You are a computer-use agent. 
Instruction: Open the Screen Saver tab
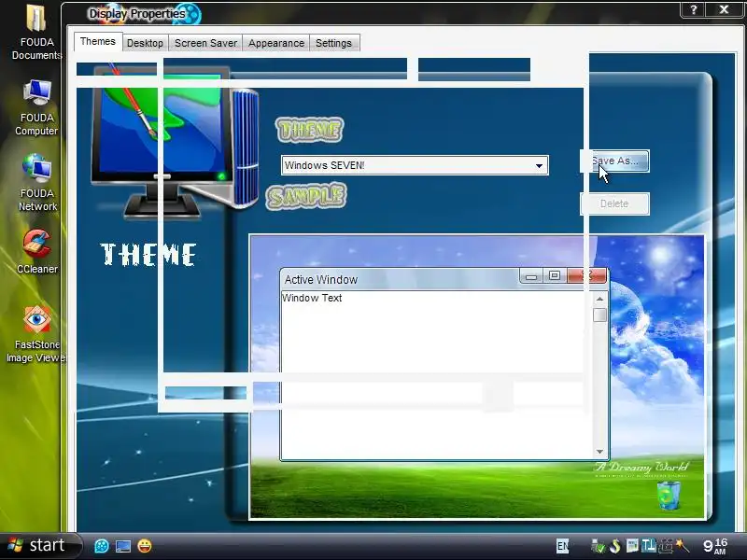click(x=205, y=43)
